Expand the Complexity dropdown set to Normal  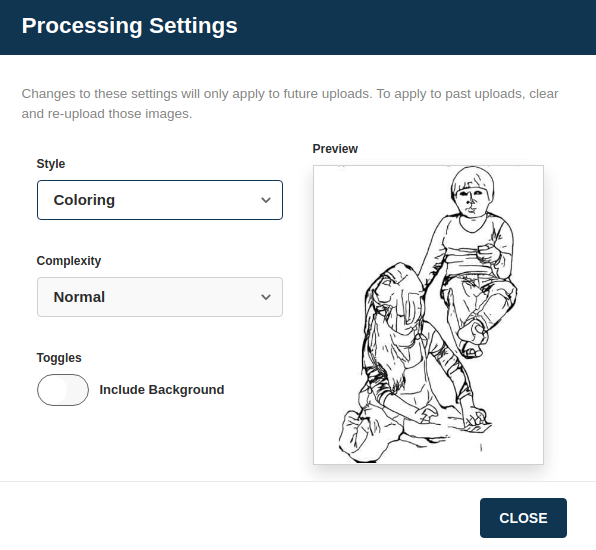coord(160,297)
